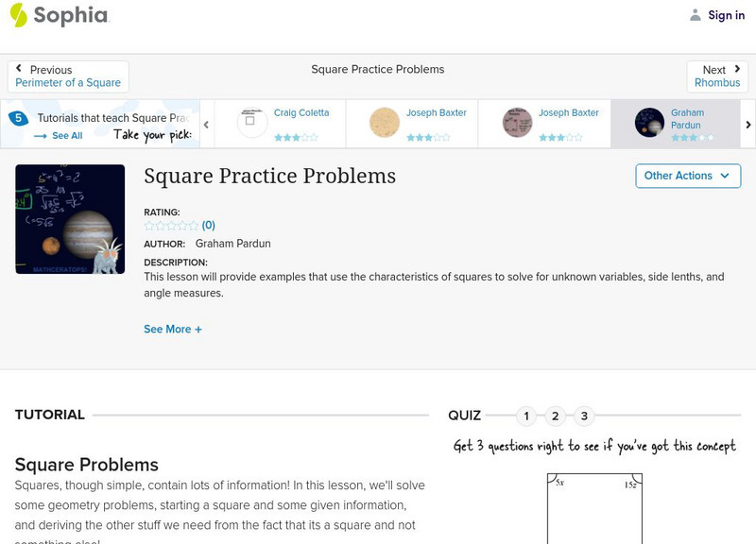
Task: Open the Mathceratops lesson thumbnail
Action: coord(70,219)
